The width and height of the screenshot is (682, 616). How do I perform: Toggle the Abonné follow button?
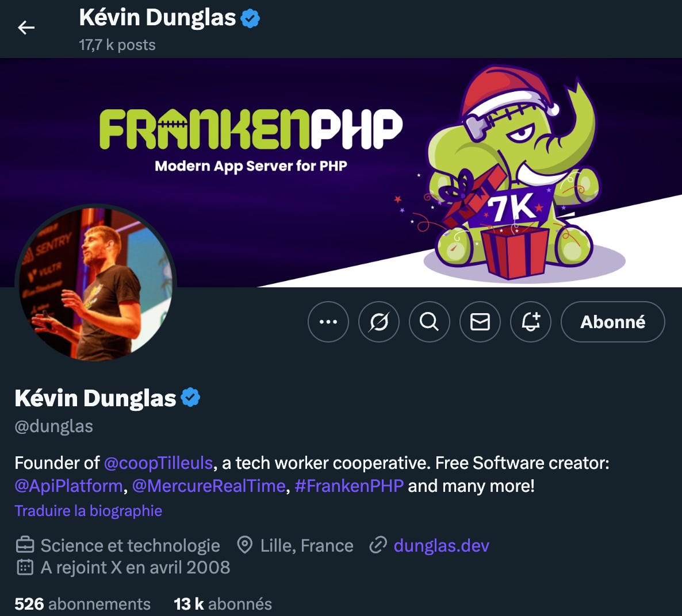(x=613, y=322)
